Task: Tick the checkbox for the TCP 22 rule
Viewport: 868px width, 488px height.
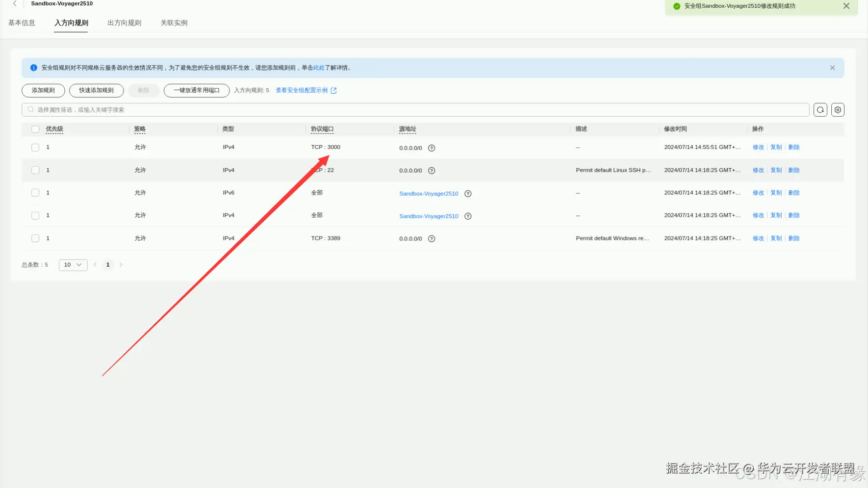Action: coord(35,170)
